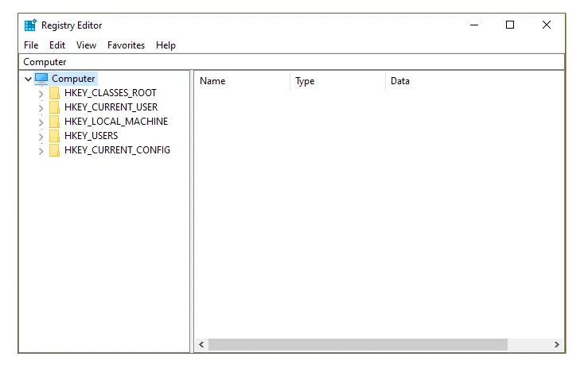Select HKEY_LOCAL_MACHINE label in tree
The width and height of the screenshot is (588, 368).
tap(116, 122)
